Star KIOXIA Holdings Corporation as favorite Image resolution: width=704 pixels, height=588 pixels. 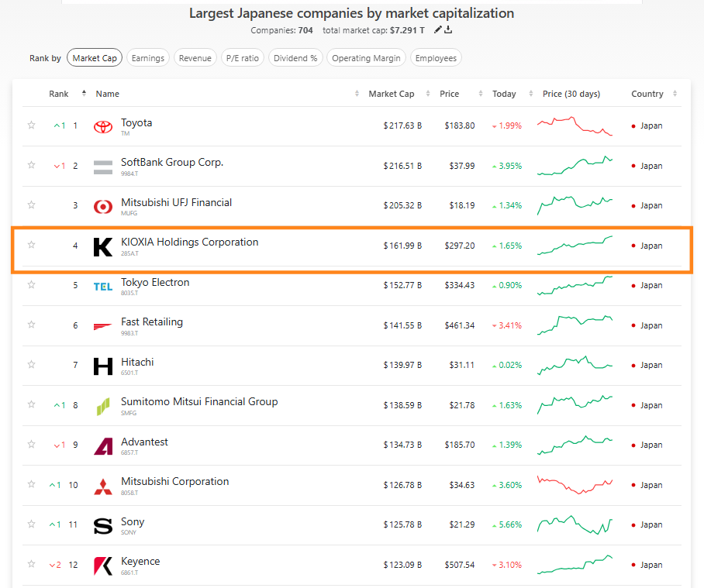(32, 245)
